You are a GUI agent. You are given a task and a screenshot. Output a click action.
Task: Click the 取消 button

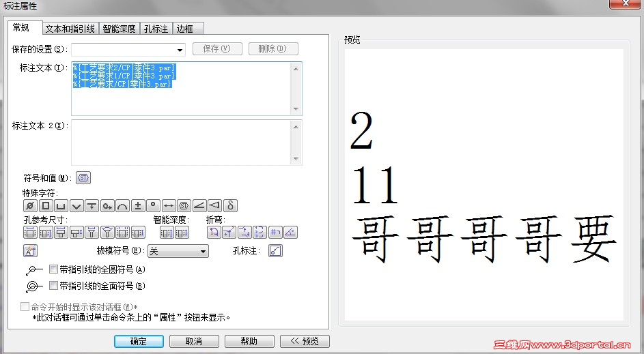click(x=194, y=341)
